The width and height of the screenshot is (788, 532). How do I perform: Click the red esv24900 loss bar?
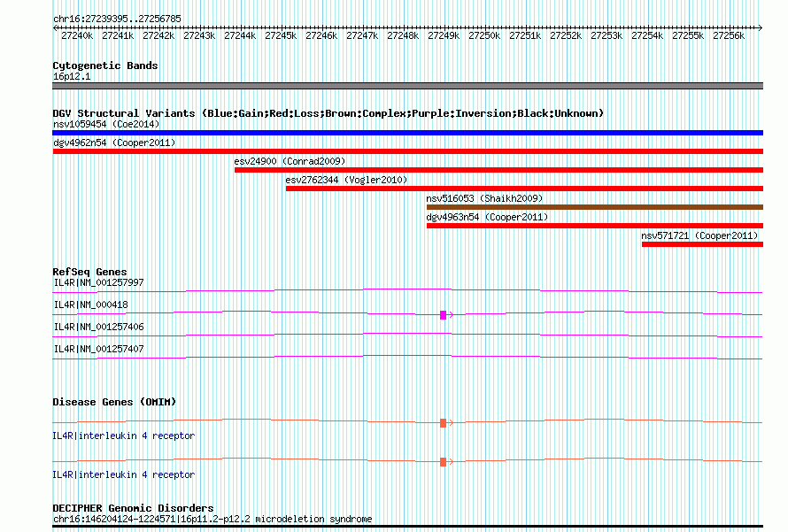pyautogui.click(x=498, y=170)
